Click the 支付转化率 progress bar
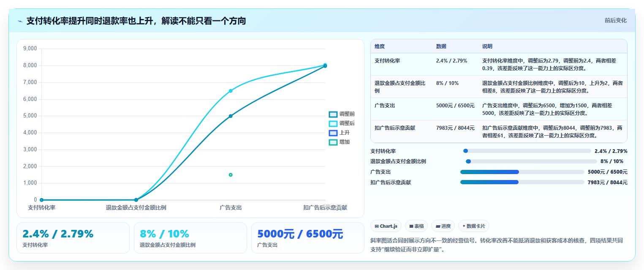This screenshot has height=270, width=644. coord(527,151)
